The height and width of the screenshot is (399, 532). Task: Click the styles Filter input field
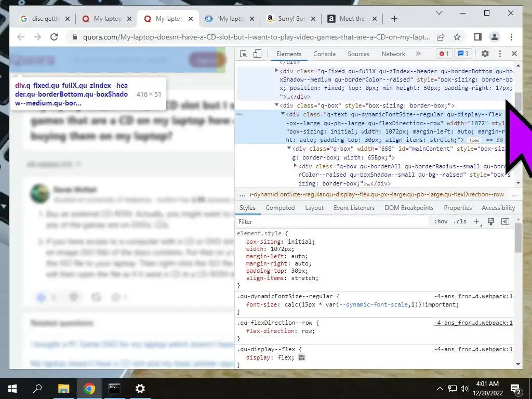[332, 221]
